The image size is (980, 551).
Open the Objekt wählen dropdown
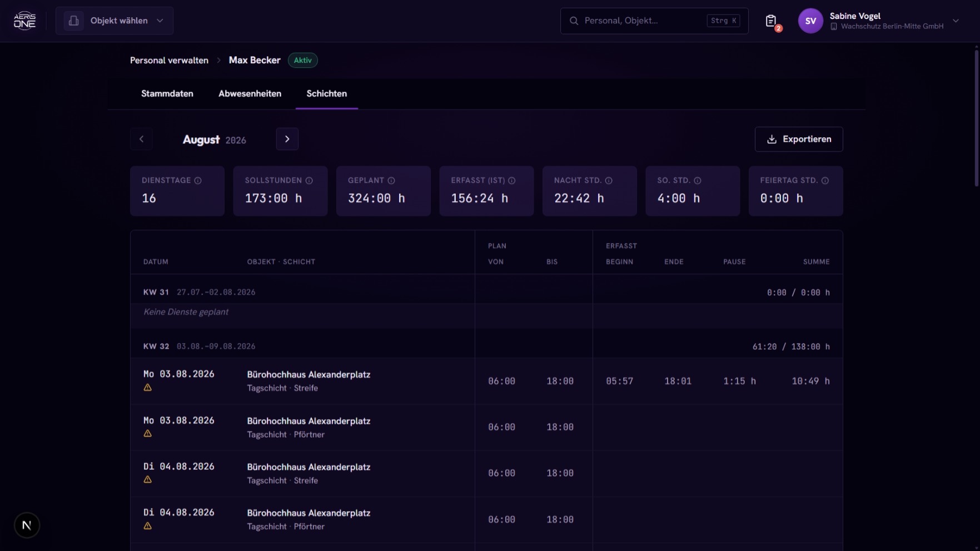coord(115,21)
